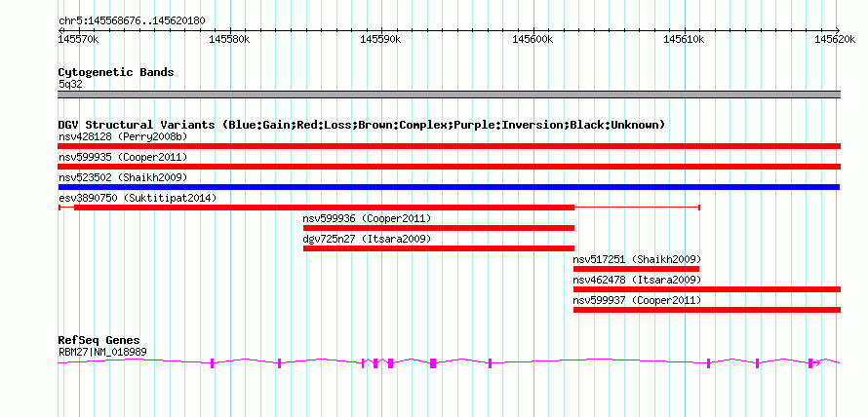Select the blue nsv523502 gain bar
The width and height of the screenshot is (868, 417).
tap(449, 187)
